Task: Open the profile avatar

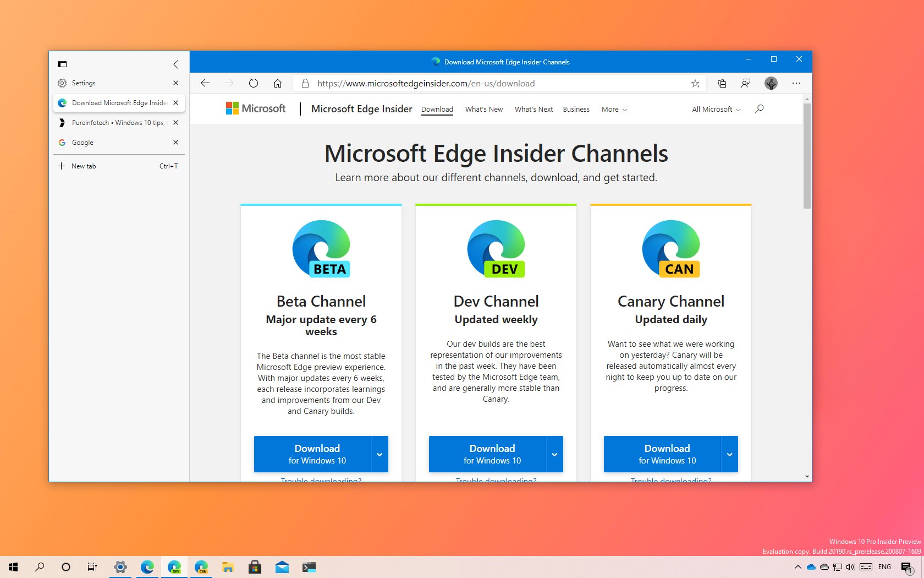Action: (771, 83)
